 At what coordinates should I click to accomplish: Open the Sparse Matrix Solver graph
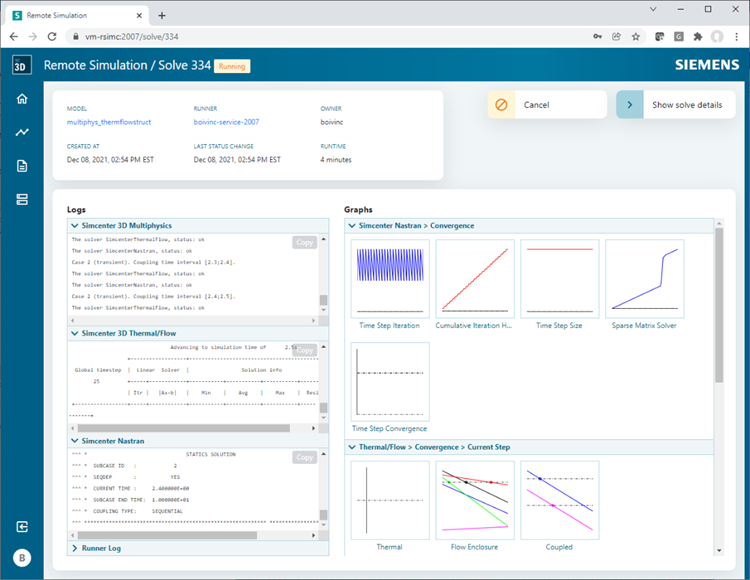pyautogui.click(x=645, y=279)
